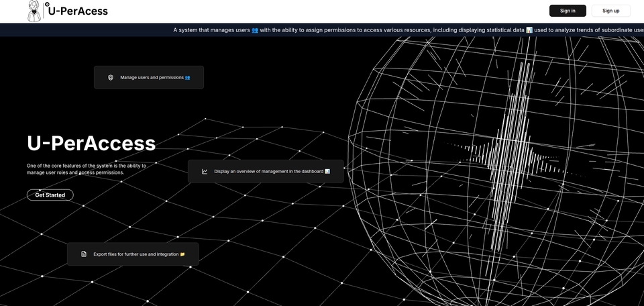This screenshot has height=306, width=644.
Task: Click the Get Started button
Action: 50,195
